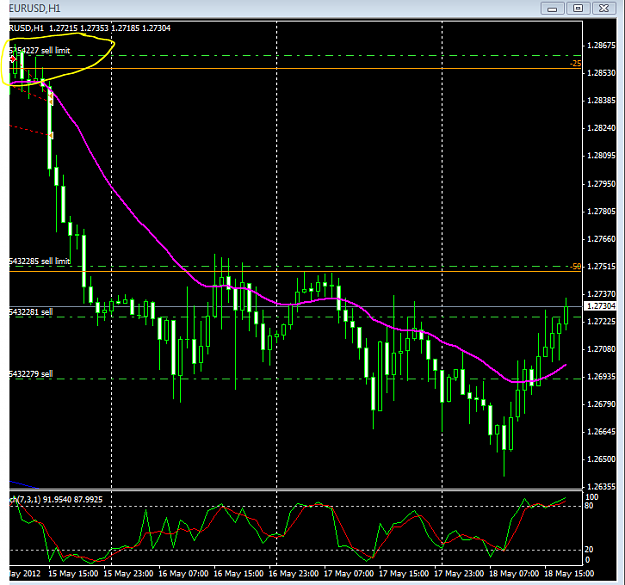Minimize the EURUSD,H1 chart window

click(552, 8)
